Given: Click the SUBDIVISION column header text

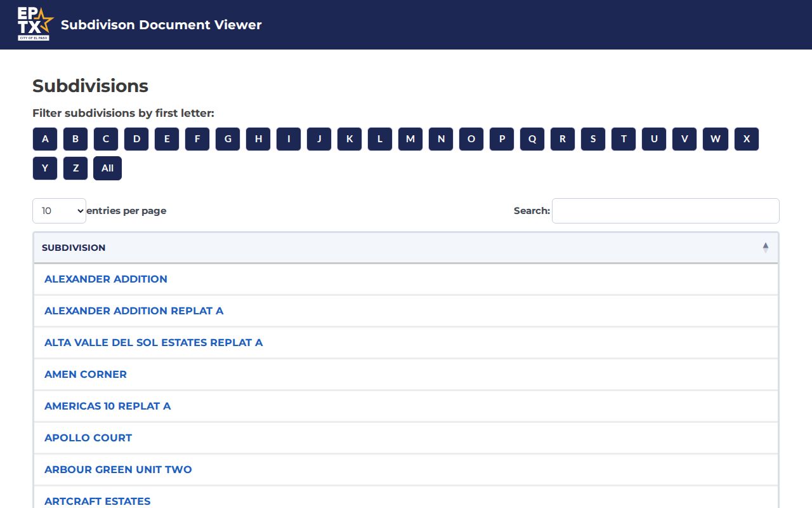Looking at the screenshot, I should (74, 248).
